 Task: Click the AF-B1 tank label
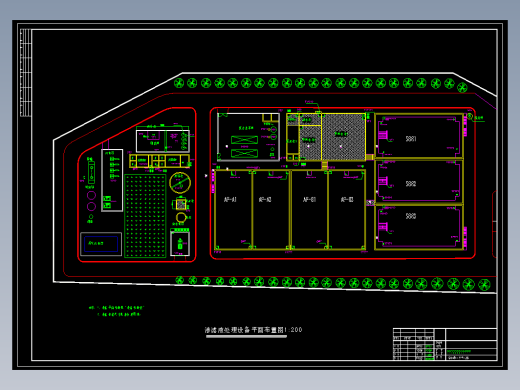[x=309, y=200]
